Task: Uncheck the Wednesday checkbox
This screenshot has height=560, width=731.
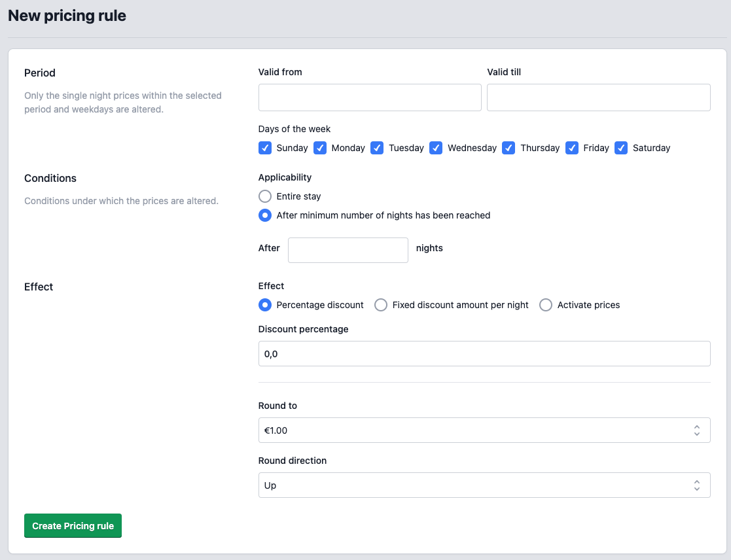Action: 436,148
